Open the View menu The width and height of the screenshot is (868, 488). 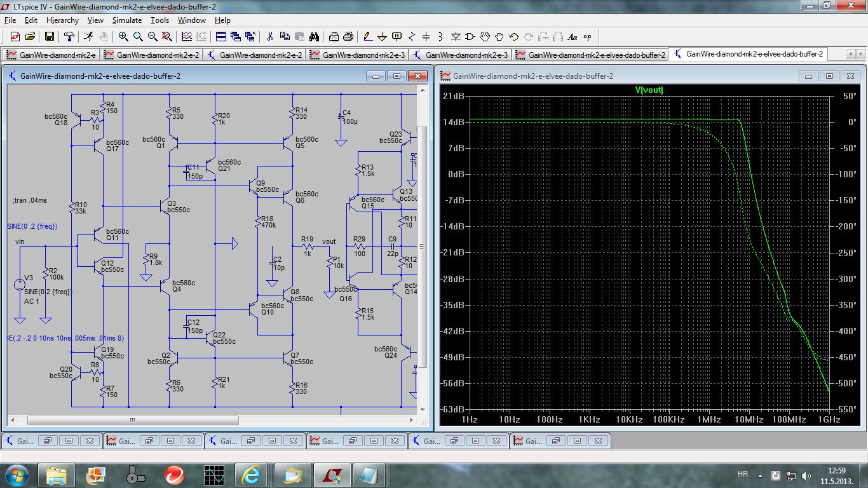click(x=95, y=20)
